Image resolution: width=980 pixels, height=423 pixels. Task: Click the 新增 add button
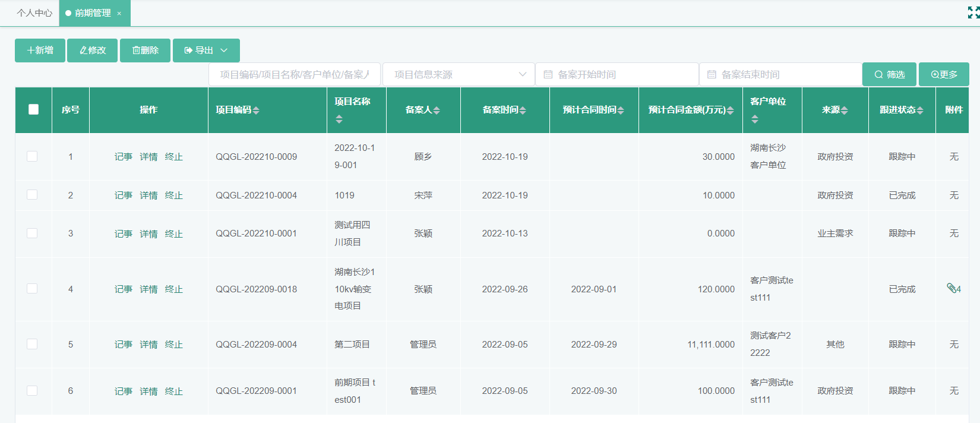[40, 50]
